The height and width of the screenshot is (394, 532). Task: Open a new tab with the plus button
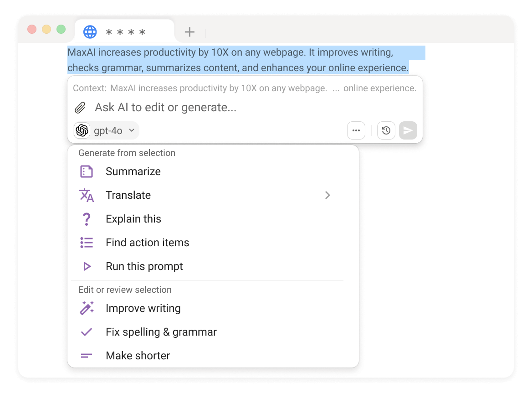(189, 32)
